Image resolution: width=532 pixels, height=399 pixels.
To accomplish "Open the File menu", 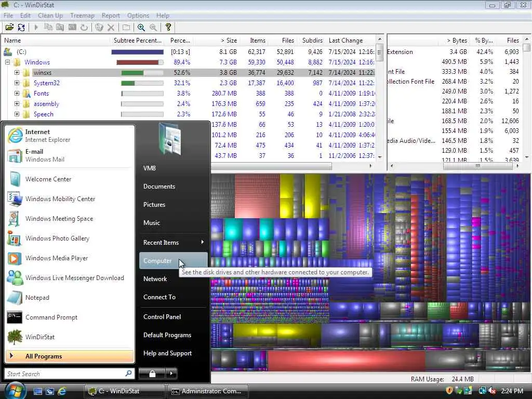I will tap(8, 16).
